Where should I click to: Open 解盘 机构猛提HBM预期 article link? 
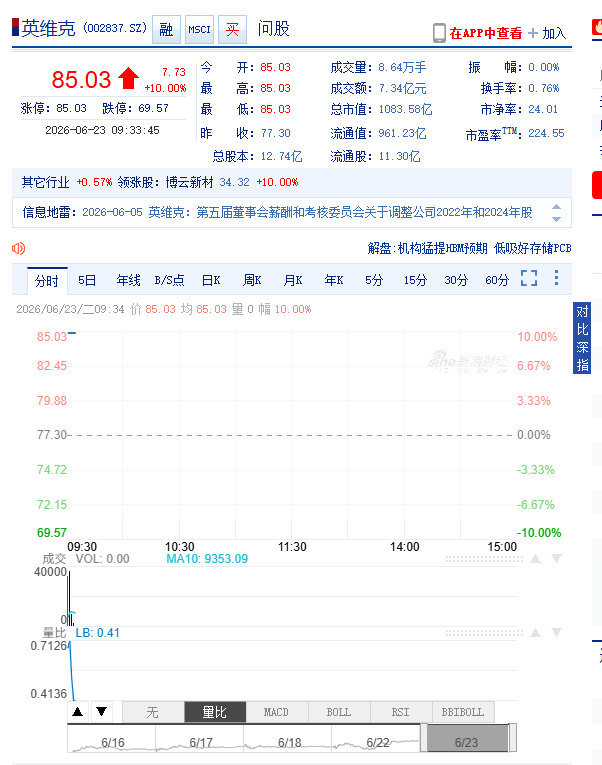click(469, 248)
